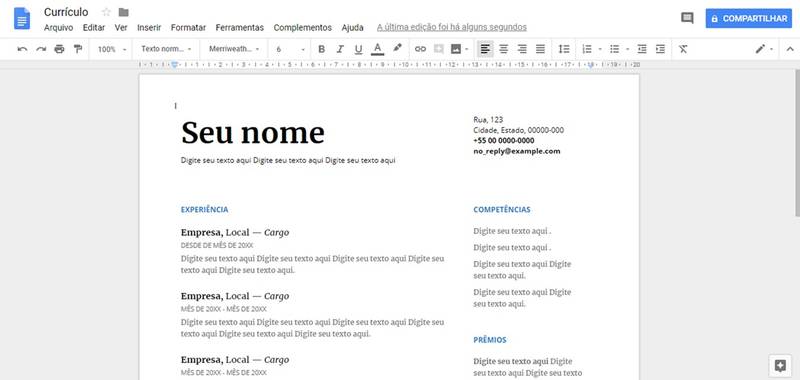
Task: Clear formatting with the Tx icon
Action: coord(683,49)
